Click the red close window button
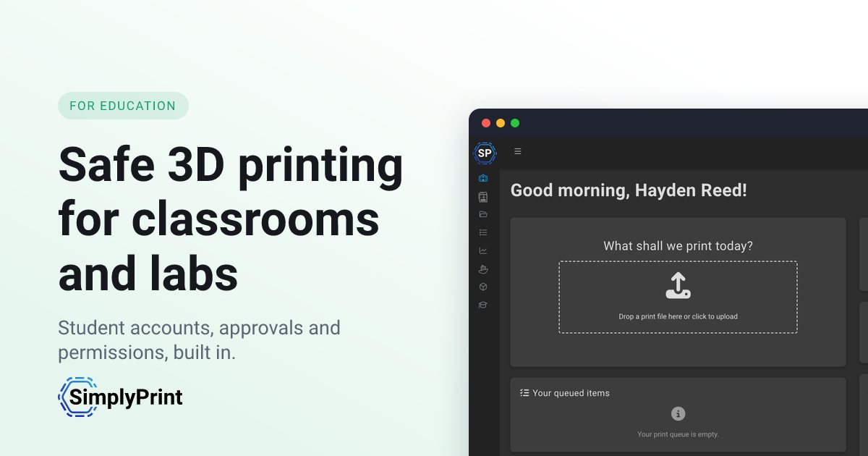868x456 pixels. coord(486,123)
